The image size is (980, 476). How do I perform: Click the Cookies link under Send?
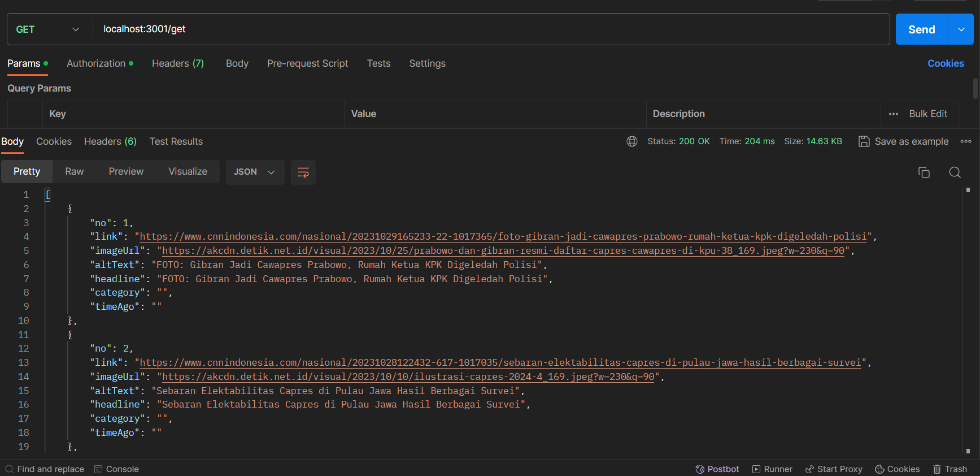(946, 63)
